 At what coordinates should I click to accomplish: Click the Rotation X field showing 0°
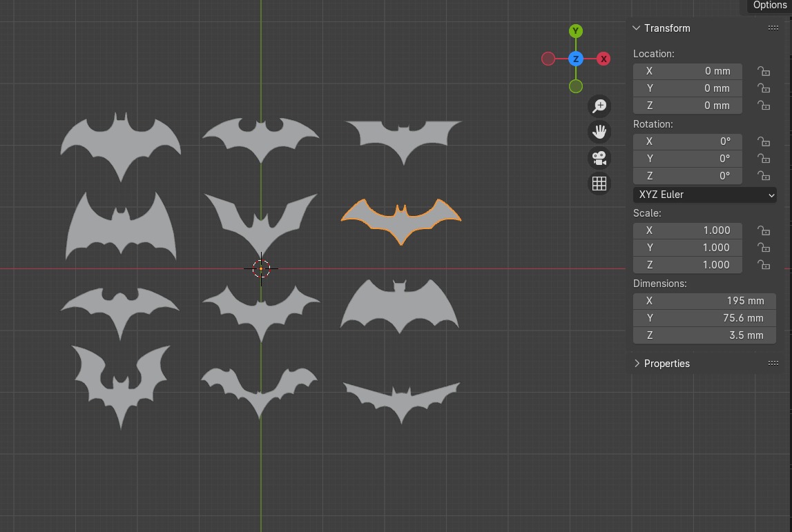tap(688, 142)
